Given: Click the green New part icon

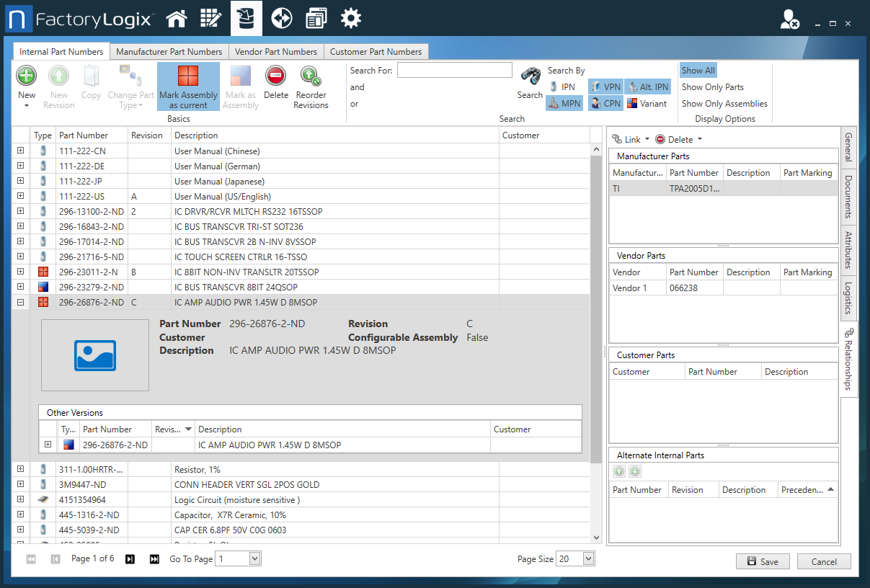Looking at the screenshot, I should 27,76.
